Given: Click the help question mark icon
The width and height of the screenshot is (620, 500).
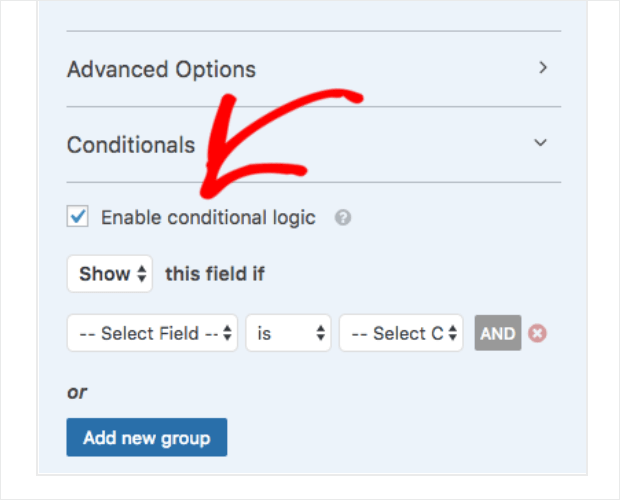Looking at the screenshot, I should coord(343,217).
